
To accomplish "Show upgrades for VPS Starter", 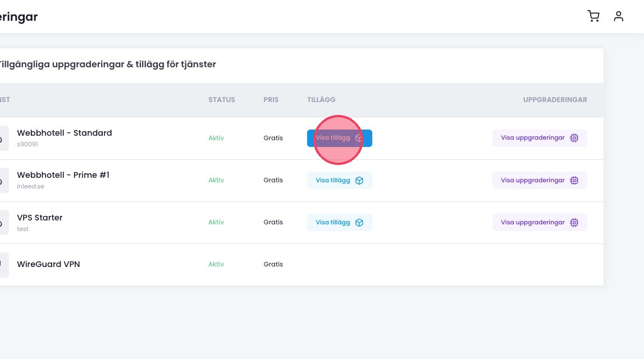I will 539,222.
